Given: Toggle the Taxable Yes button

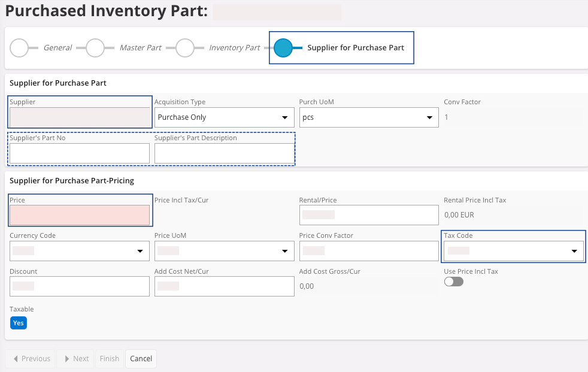Looking at the screenshot, I should coord(19,323).
